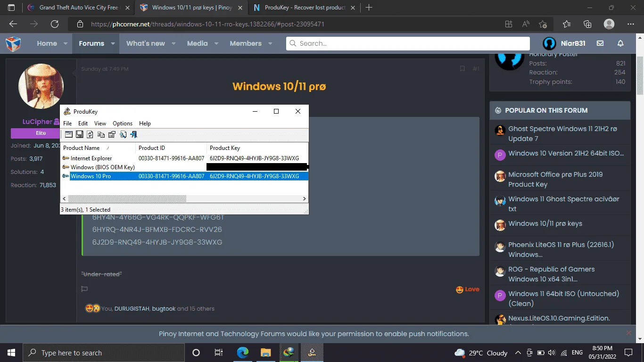Sort by Product Name column header

click(98, 148)
